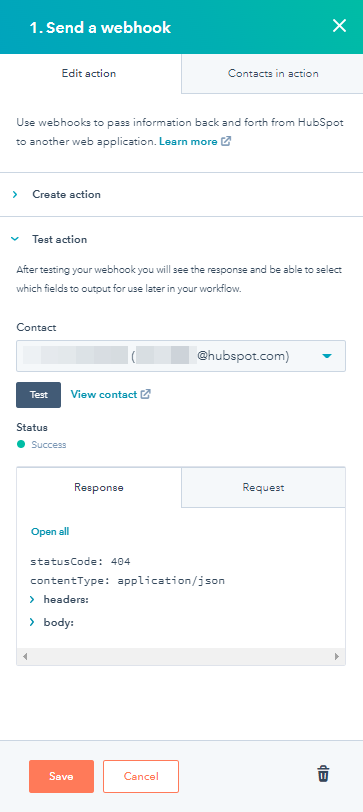363x812 pixels.
Task: Click the Test button
Action: point(38,395)
